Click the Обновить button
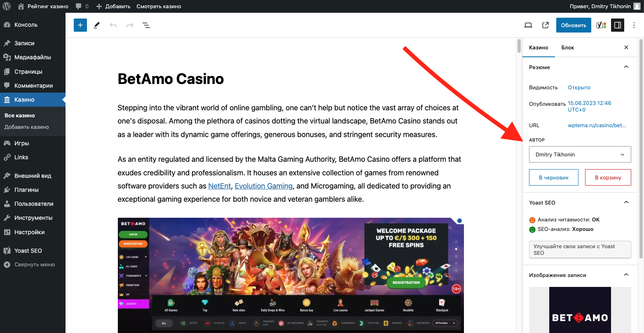Screen dimensions: 644x333 click(574, 25)
